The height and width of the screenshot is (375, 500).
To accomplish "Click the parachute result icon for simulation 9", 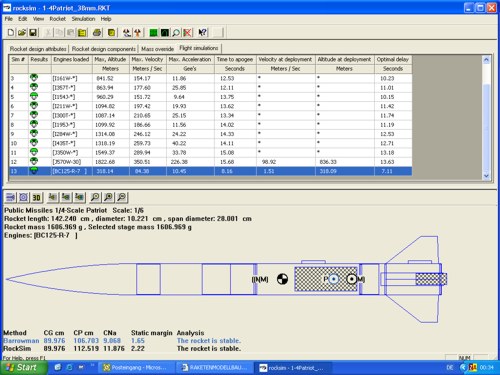I will click(x=34, y=134).
